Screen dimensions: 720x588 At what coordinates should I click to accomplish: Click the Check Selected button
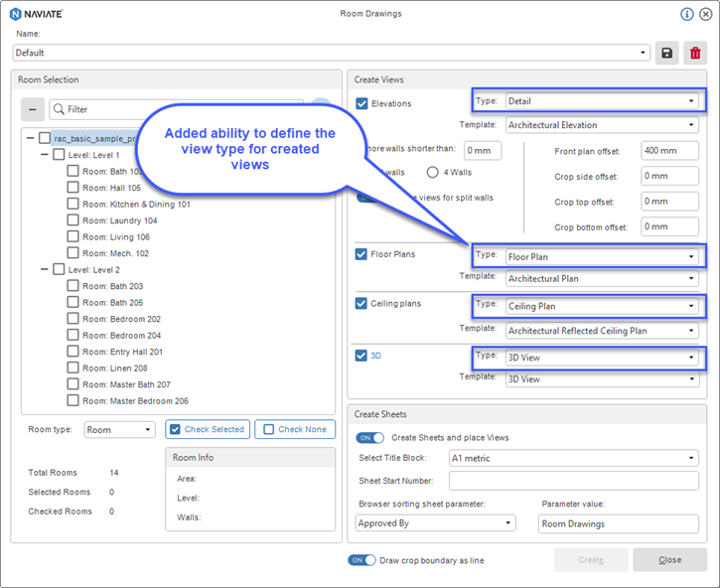pyautogui.click(x=208, y=429)
